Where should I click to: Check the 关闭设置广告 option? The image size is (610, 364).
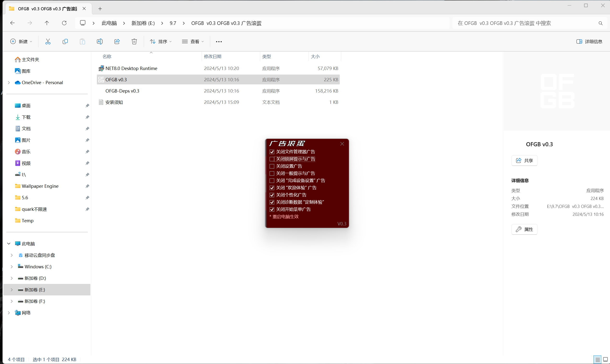coord(272,166)
